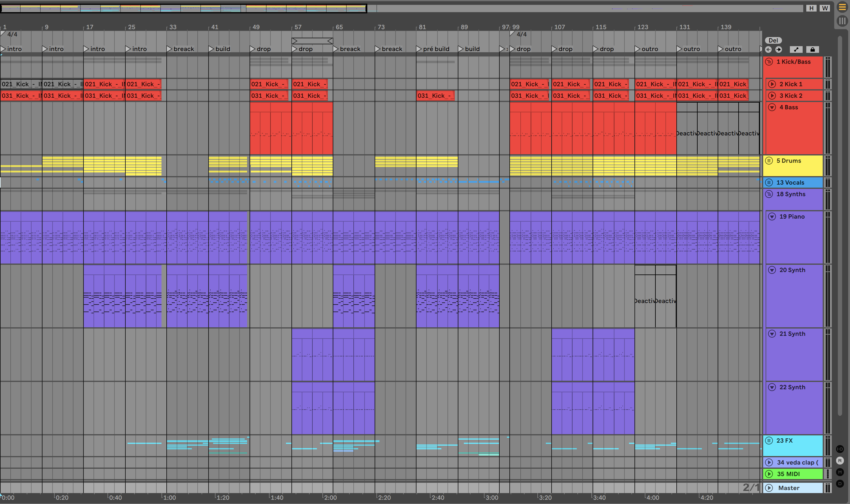Screen dimensions: 850x504
Task: Click the W optimize width button
Action: (825, 8)
